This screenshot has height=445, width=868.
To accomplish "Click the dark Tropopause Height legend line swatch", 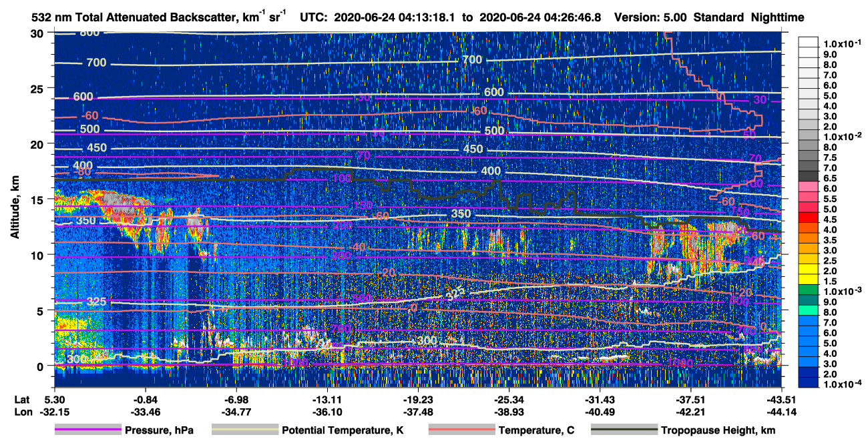I will click(623, 430).
